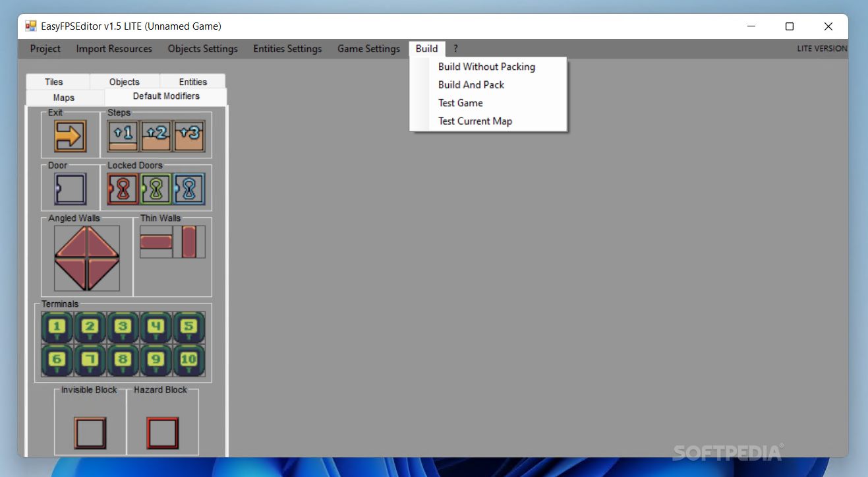868x477 pixels.
Task: Select Terminal 7 icon
Action: click(x=90, y=360)
